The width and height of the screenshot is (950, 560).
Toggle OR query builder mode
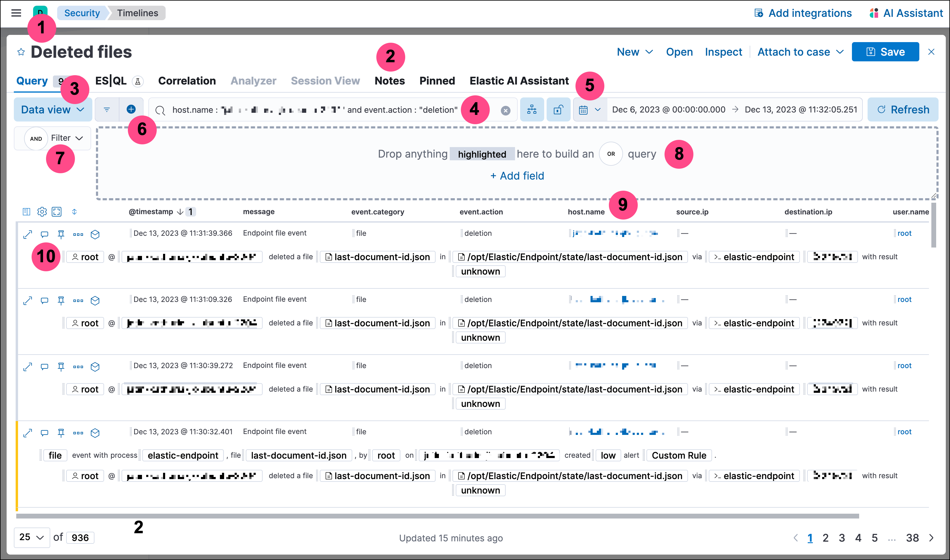[611, 153]
